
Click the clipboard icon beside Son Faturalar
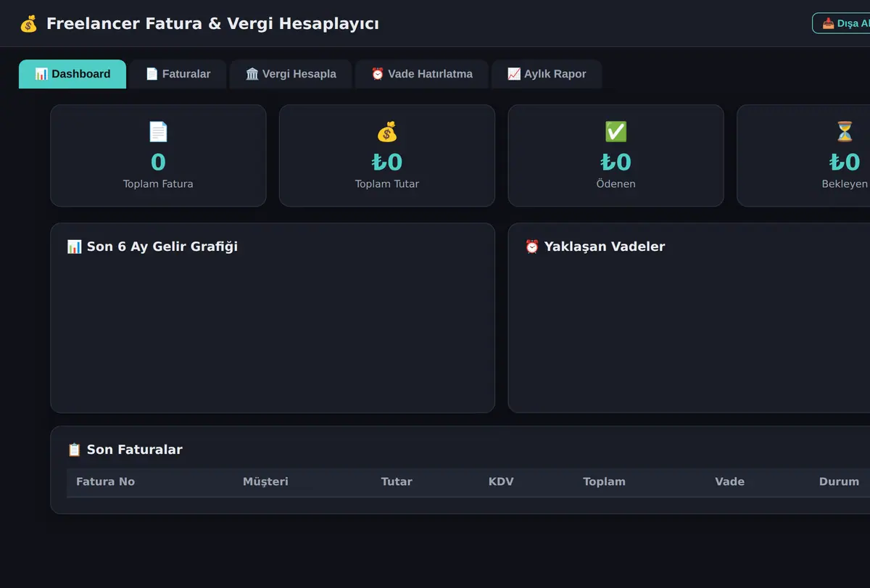(75, 450)
